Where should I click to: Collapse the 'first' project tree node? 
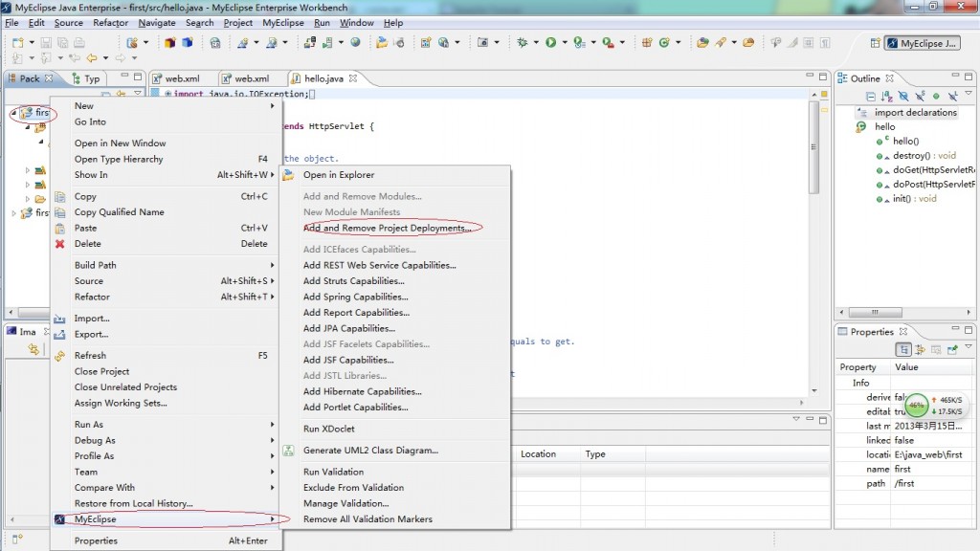pos(13,113)
